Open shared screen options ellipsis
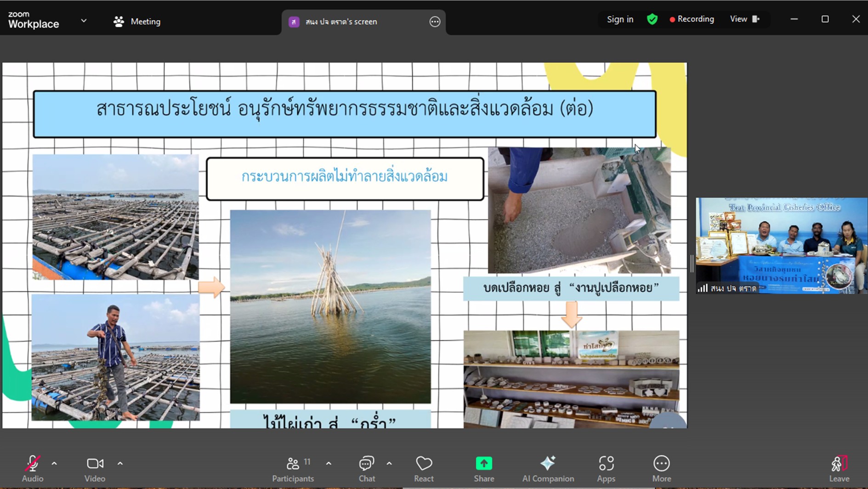Screen dimensions: 868x489 (x=435, y=22)
